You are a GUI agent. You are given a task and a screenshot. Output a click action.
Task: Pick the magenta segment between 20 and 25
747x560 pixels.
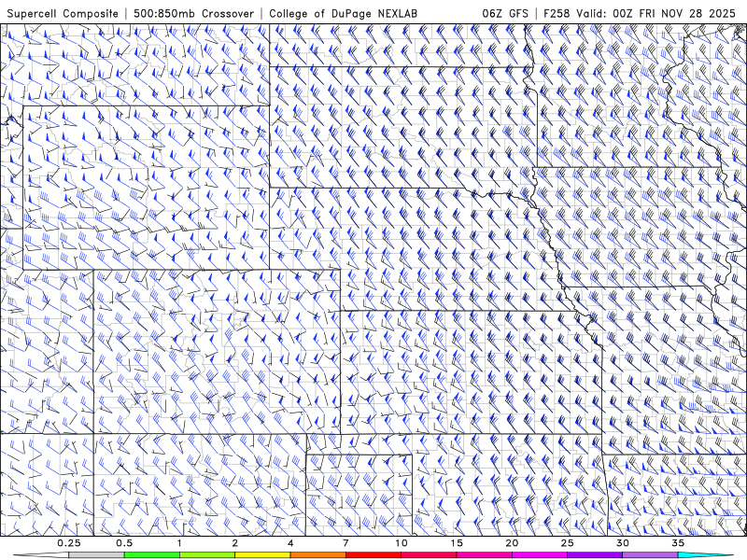(x=540, y=555)
